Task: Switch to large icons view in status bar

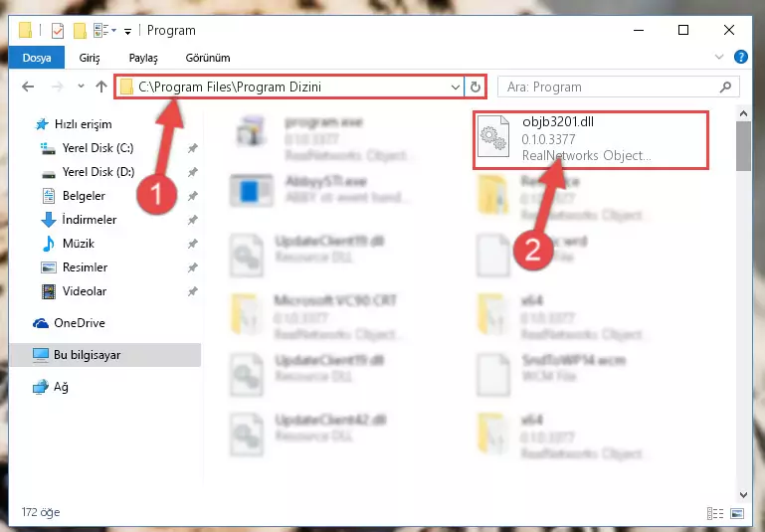Action: tap(737, 513)
